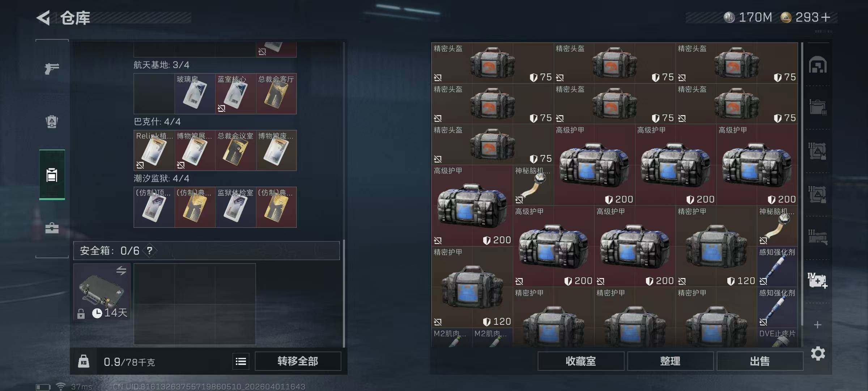Viewport: 868px width, 391px height.
Task: Click the 转移全部 button
Action: (x=298, y=361)
